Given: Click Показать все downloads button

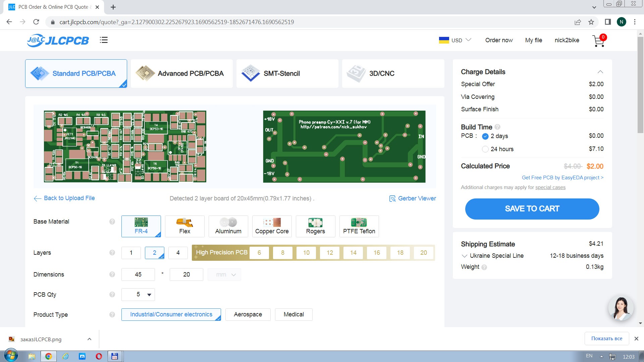Looking at the screenshot, I should (x=606, y=339).
